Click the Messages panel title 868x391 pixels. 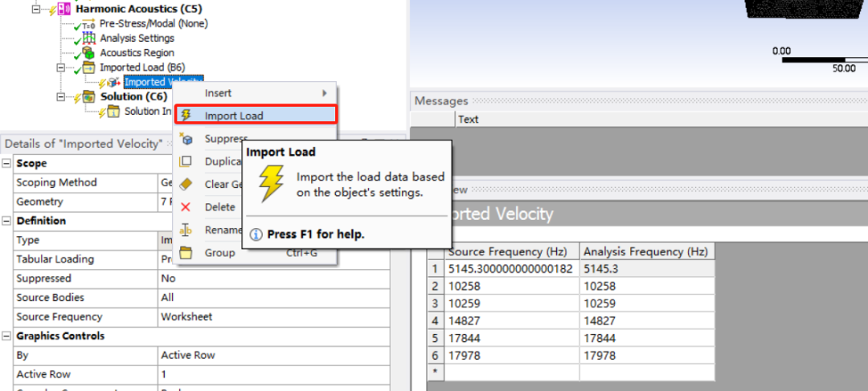coord(441,101)
